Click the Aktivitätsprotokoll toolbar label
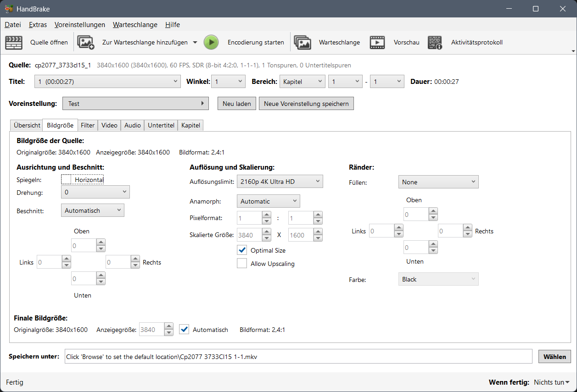Viewport: 577px width, 392px height. (477, 42)
